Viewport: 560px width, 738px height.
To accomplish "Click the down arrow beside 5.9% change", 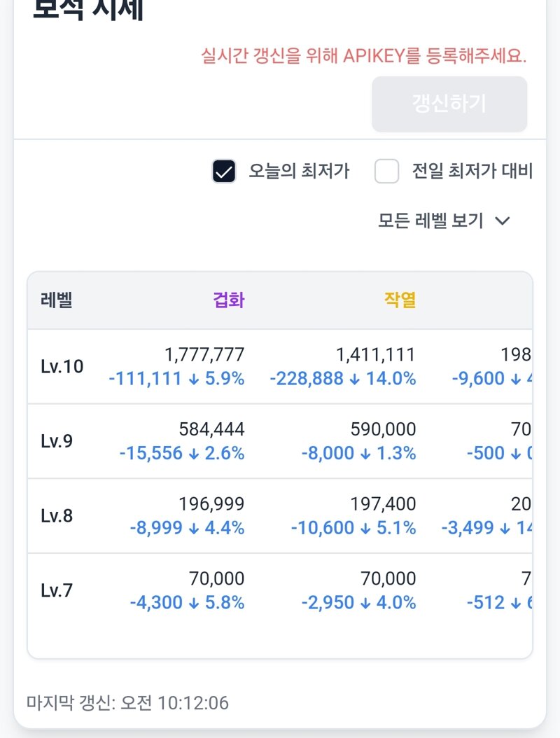I will [x=193, y=380].
